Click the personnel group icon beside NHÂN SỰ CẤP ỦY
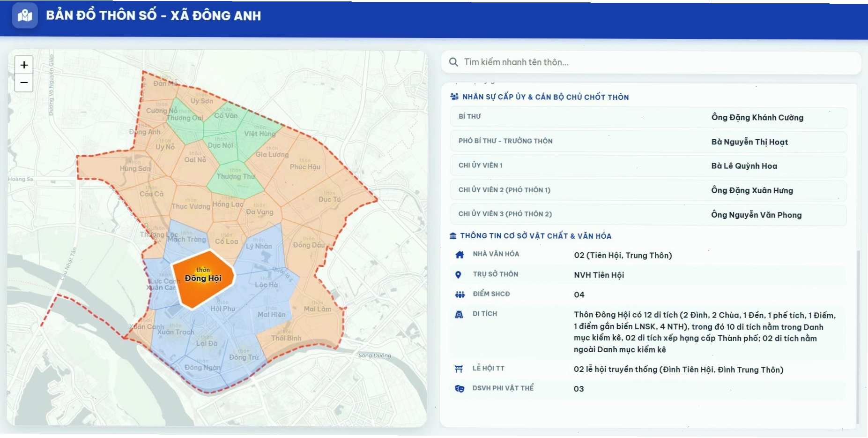 454,97
